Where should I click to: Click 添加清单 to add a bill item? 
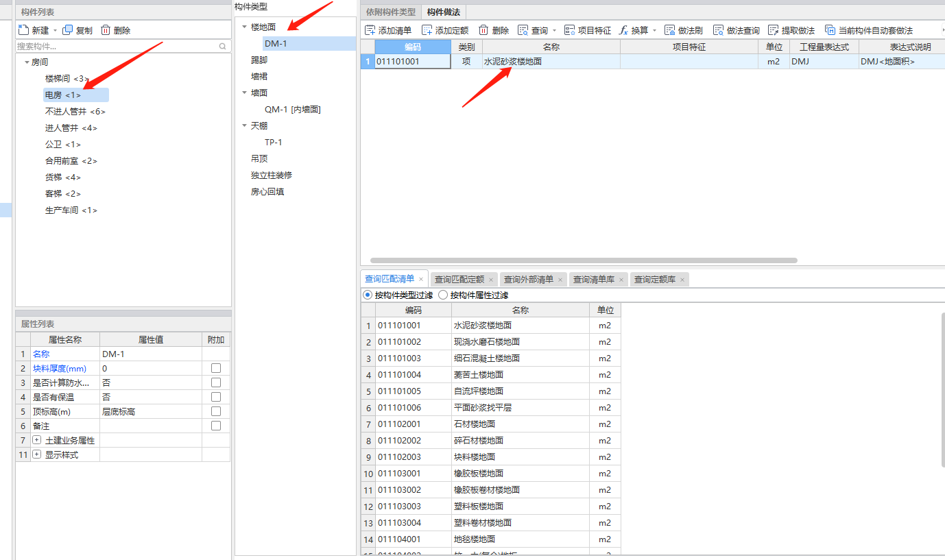tap(388, 30)
